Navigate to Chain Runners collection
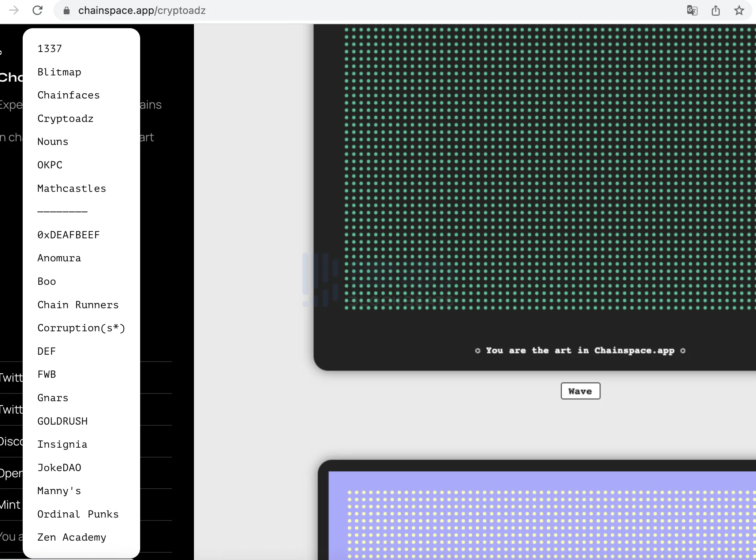The height and width of the screenshot is (560, 756). [x=78, y=304]
